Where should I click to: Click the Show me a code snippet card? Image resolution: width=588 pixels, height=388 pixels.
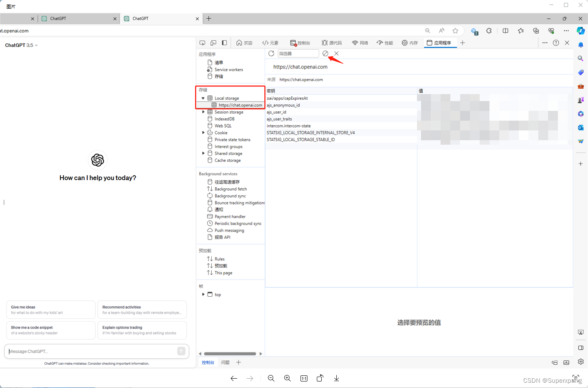51,330
